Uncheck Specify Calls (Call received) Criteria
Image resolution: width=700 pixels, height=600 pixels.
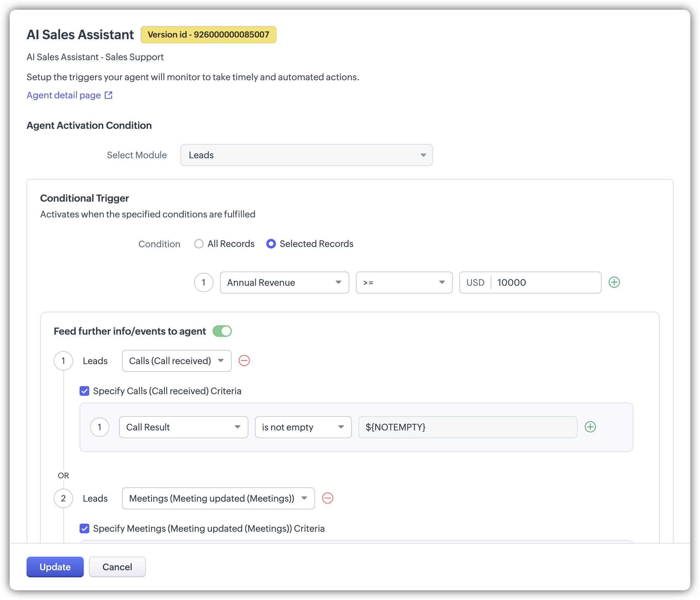84,391
